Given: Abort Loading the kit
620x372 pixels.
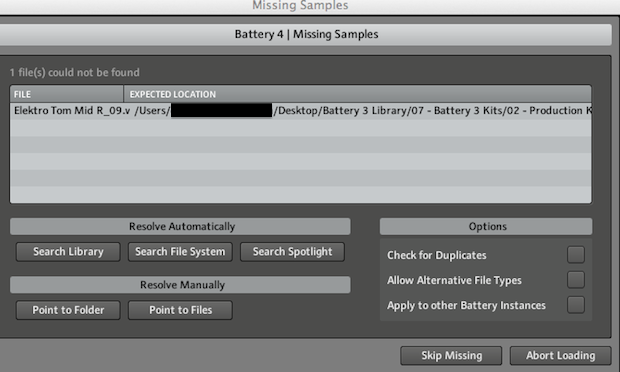Looking at the screenshot, I should (x=560, y=356).
